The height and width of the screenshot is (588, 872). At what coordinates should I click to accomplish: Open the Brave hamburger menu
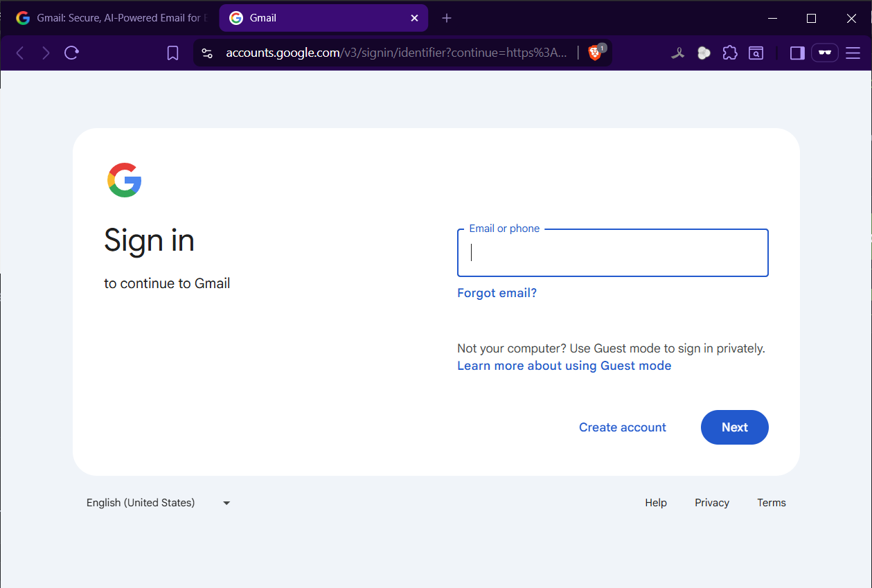(x=853, y=53)
